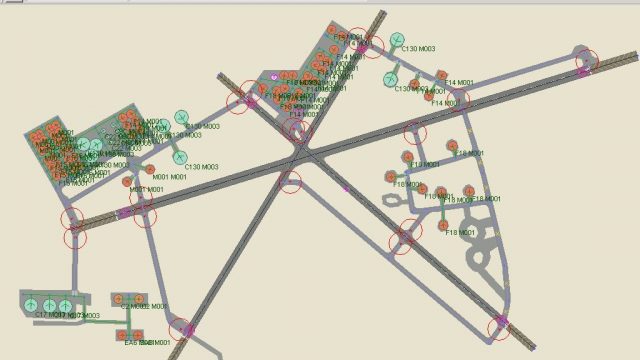The image size is (640, 360).
Task: Click the purple heart marker on central apron
Action: click(274, 77)
